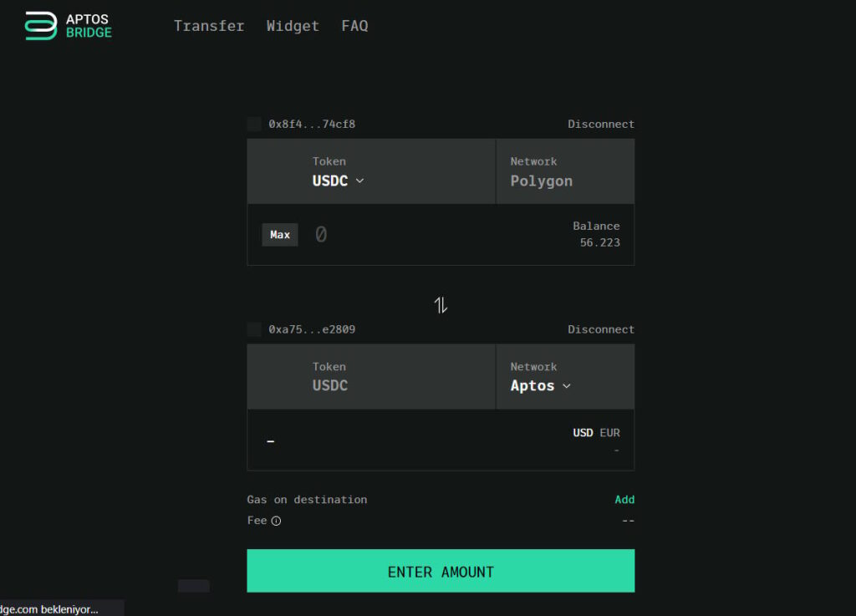Switch value display to EUR
Viewport: 856px width, 616px height.
click(x=609, y=433)
